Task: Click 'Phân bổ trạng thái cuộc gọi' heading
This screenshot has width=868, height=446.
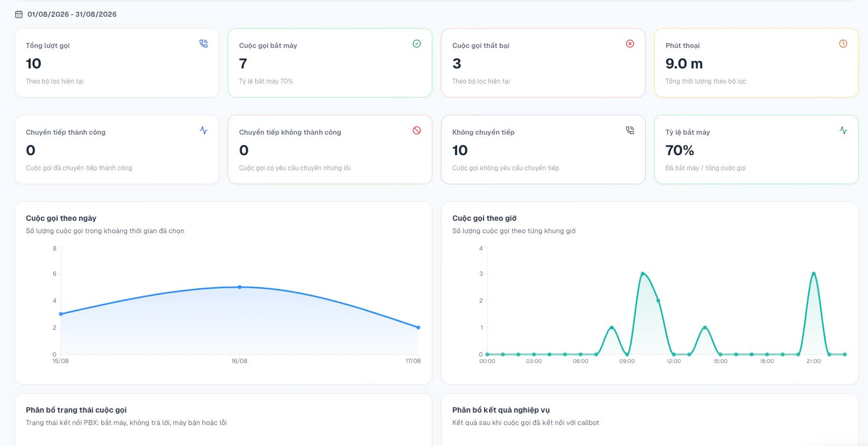Action: click(76, 410)
